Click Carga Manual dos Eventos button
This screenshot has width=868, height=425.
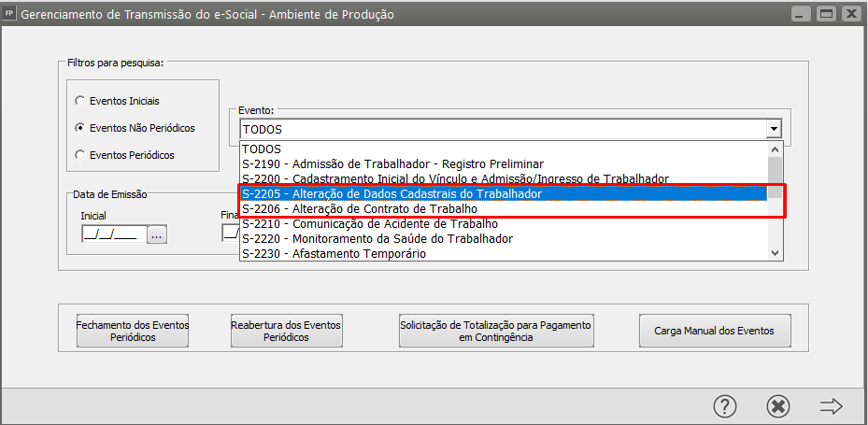click(x=714, y=331)
